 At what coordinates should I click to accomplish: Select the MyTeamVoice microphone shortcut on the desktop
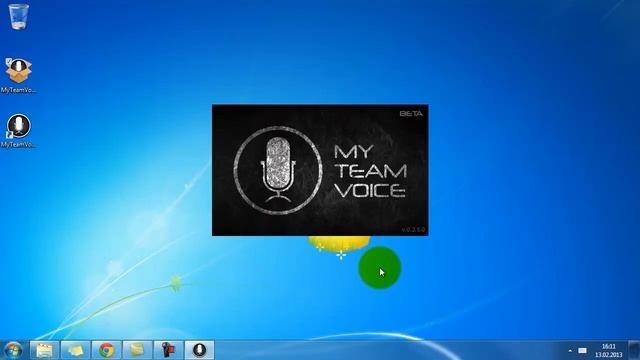18,131
